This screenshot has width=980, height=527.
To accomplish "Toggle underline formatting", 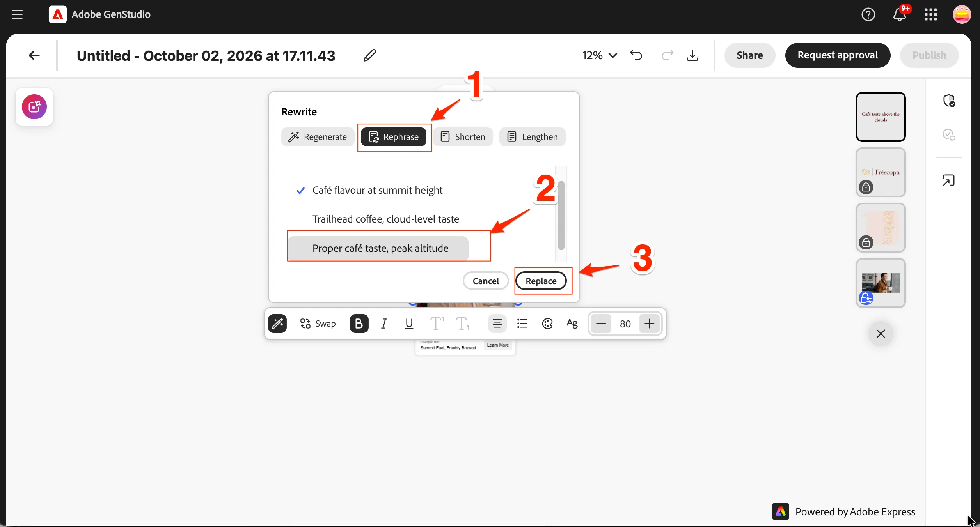I will pos(409,324).
